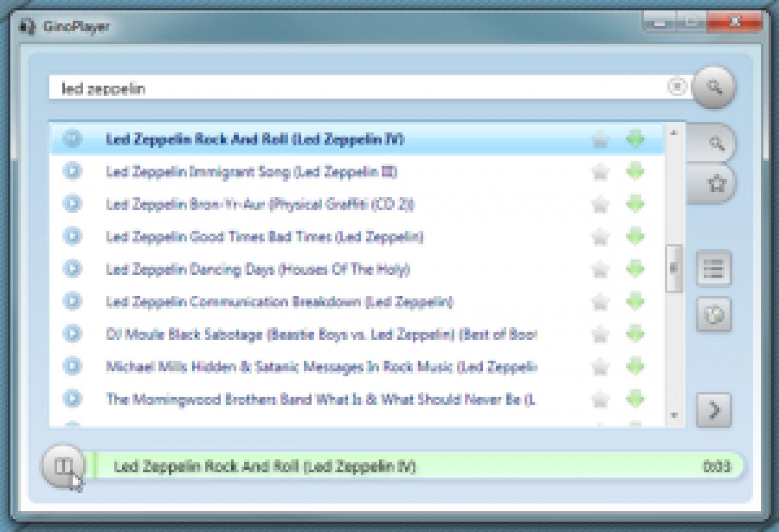The width and height of the screenshot is (779, 532).
Task: Select 'Michael Mills Hidden & Satanic Messages' text
Action: (321, 367)
